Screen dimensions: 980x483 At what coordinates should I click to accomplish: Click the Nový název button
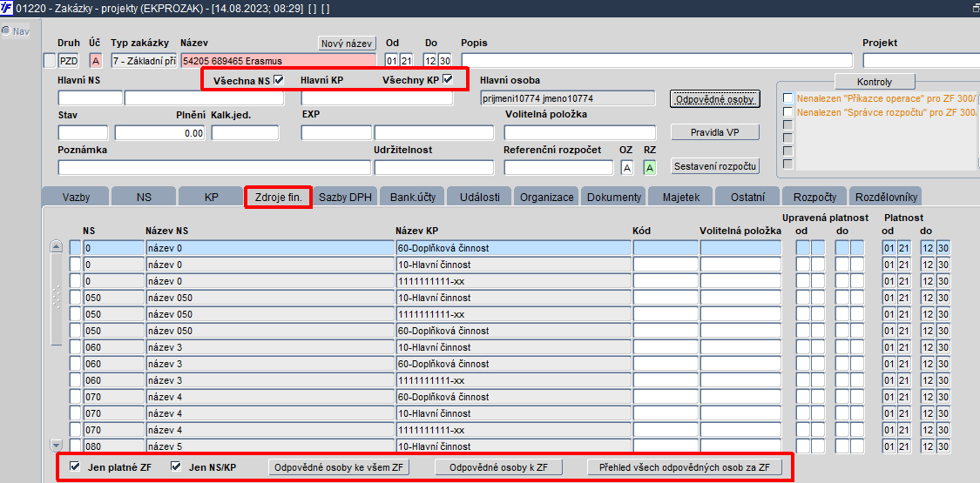pos(347,43)
